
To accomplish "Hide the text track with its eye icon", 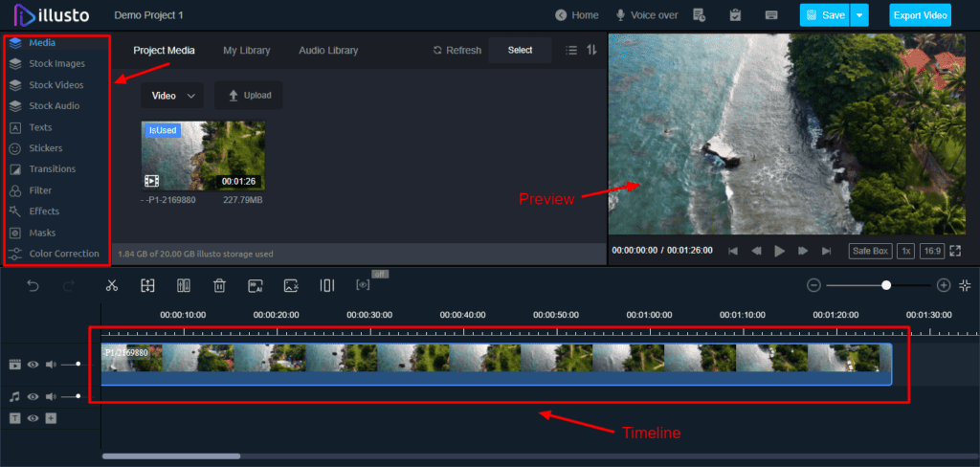I will click(33, 418).
